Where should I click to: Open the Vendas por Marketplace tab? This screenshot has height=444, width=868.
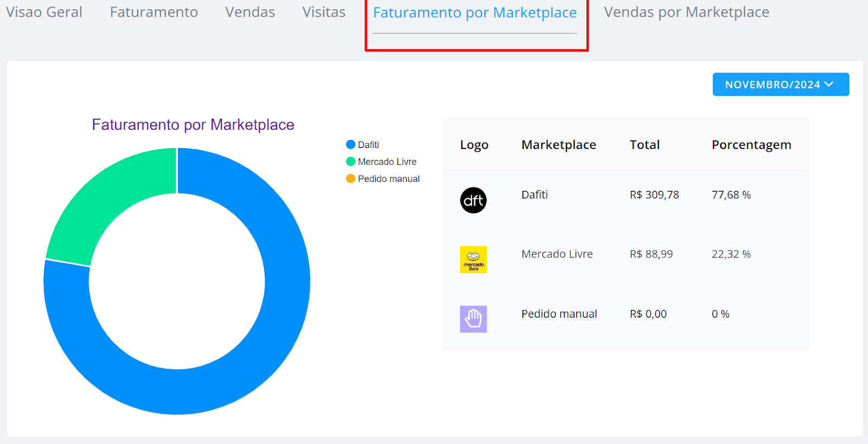pos(686,12)
